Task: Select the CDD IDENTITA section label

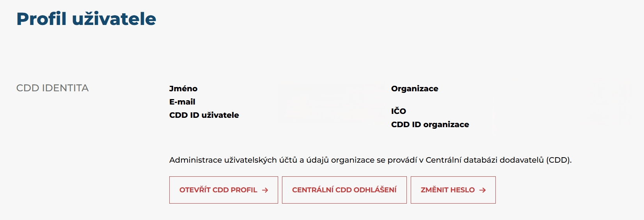Action: [x=53, y=88]
